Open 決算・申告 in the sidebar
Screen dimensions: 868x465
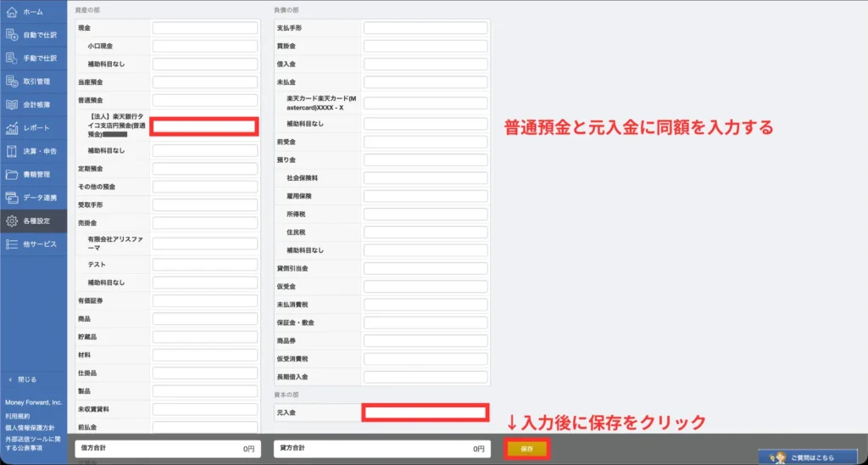[x=33, y=151]
